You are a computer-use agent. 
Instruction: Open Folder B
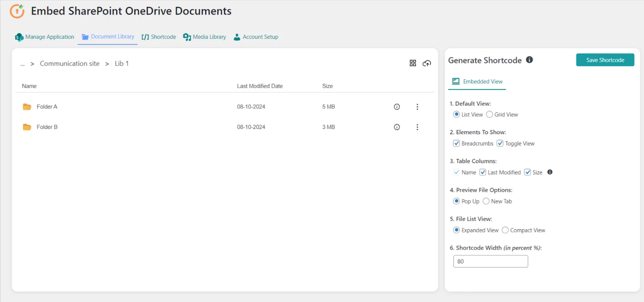[47, 127]
